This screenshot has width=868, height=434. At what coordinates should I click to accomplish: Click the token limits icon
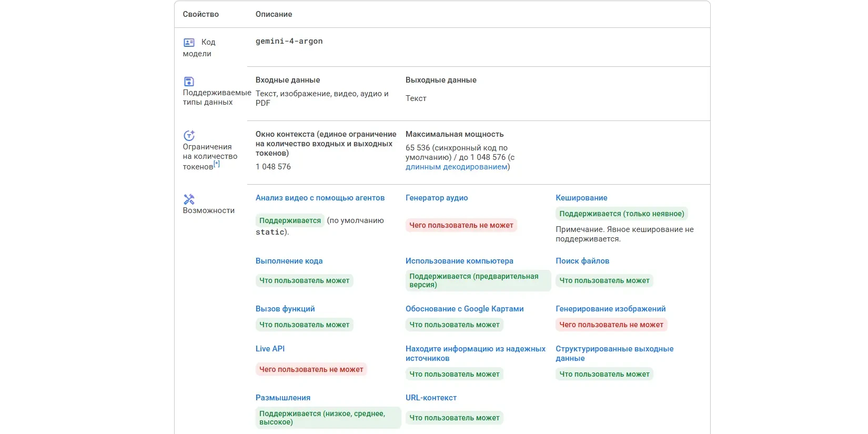click(x=189, y=136)
